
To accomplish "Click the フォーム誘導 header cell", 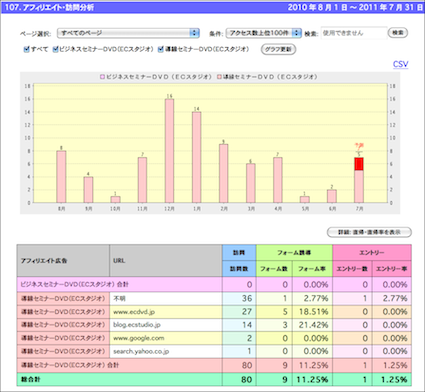I will pyautogui.click(x=294, y=253).
